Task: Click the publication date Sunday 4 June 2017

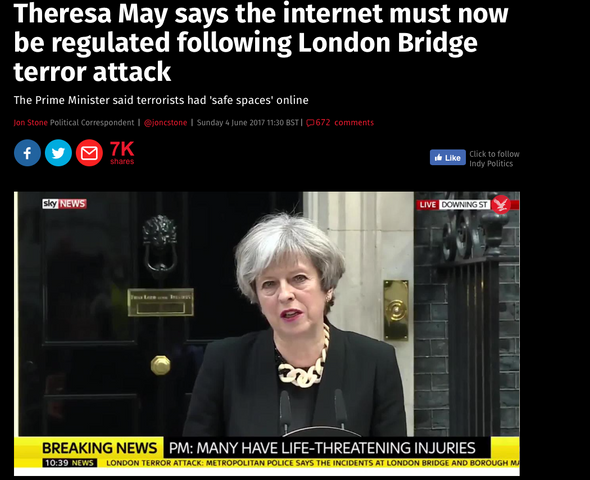Action: (231, 123)
